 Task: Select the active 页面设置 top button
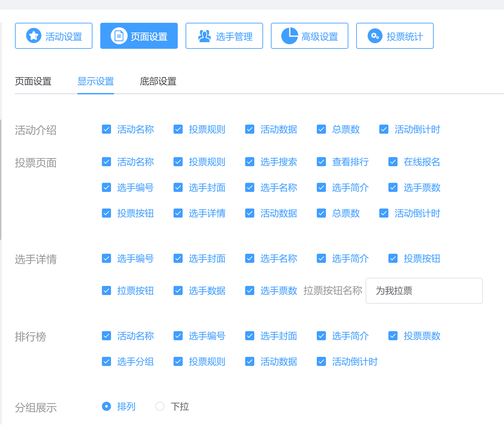139,36
